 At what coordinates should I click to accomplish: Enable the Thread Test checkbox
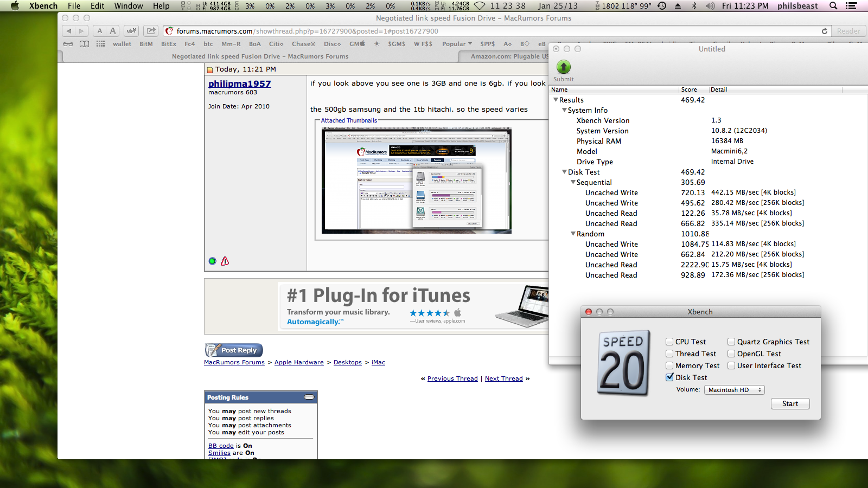(x=669, y=354)
